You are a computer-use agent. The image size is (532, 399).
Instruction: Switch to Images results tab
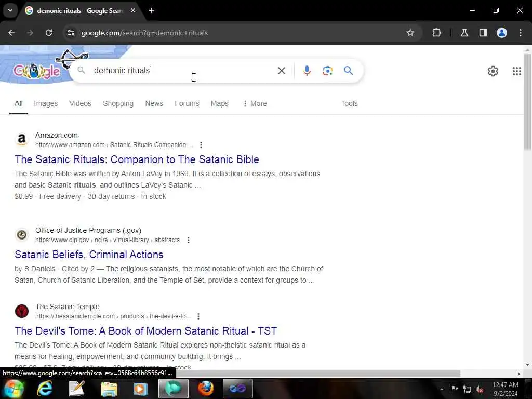(x=46, y=103)
